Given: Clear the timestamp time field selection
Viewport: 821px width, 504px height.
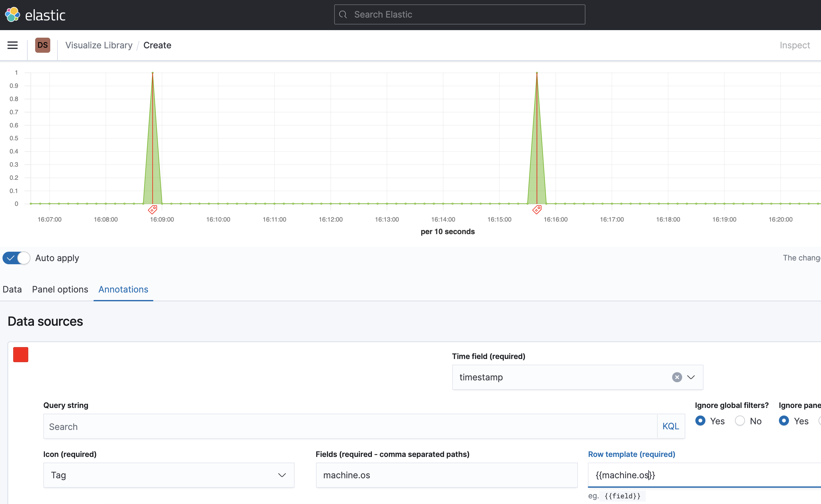Looking at the screenshot, I should click(x=677, y=377).
